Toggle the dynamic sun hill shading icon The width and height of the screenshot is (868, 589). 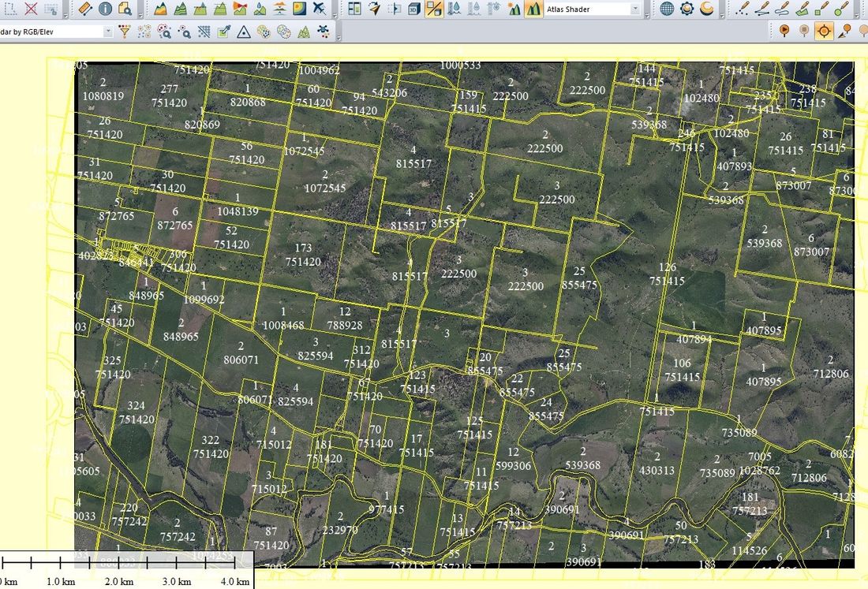[x=514, y=9]
